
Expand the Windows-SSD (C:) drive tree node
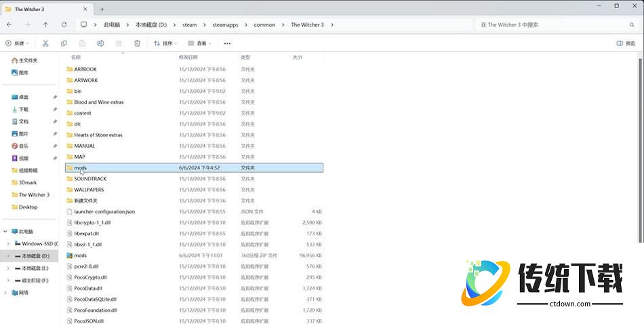click(x=7, y=243)
